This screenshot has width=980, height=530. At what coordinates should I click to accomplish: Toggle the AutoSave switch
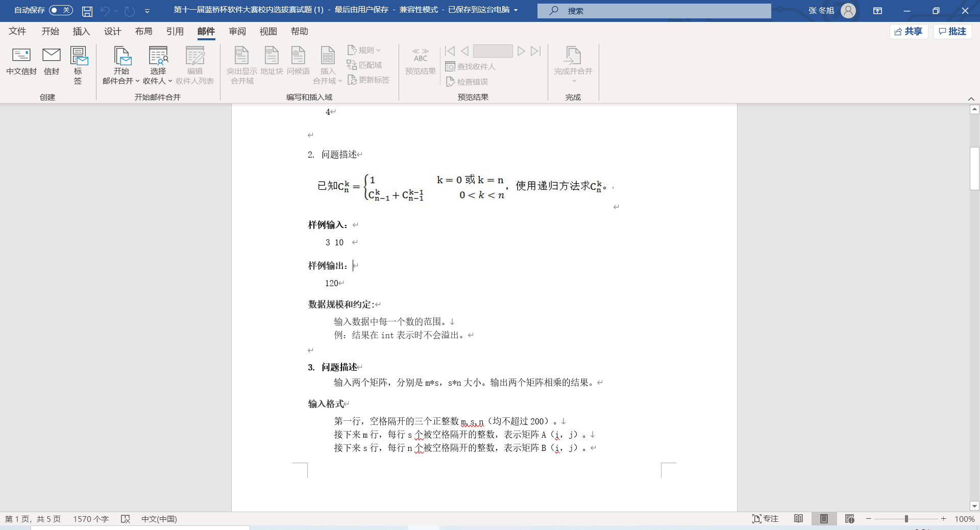click(61, 10)
